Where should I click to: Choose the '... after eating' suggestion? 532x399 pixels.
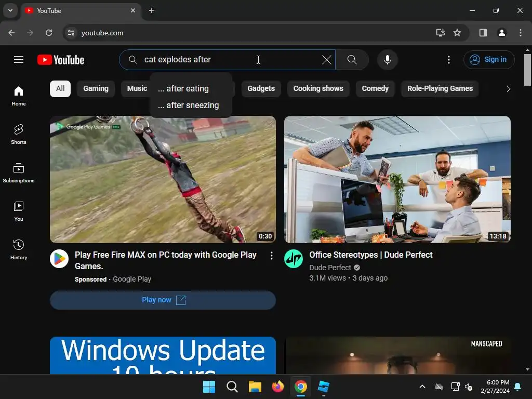pos(191,88)
